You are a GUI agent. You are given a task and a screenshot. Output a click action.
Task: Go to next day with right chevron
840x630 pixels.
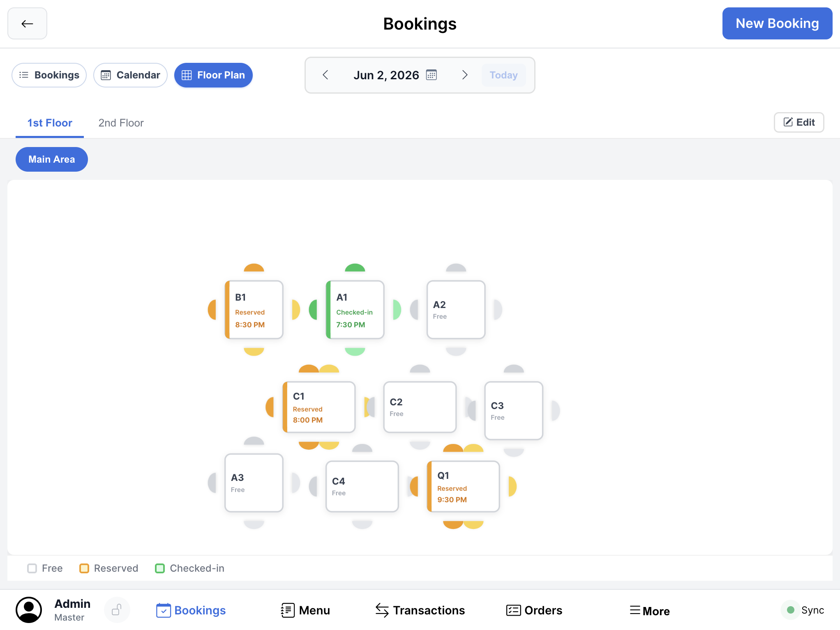coord(465,75)
